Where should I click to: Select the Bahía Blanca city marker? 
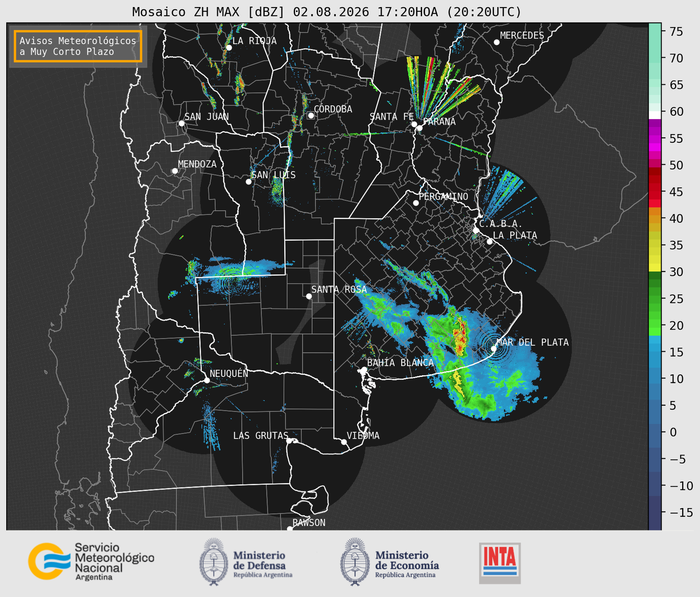point(364,369)
